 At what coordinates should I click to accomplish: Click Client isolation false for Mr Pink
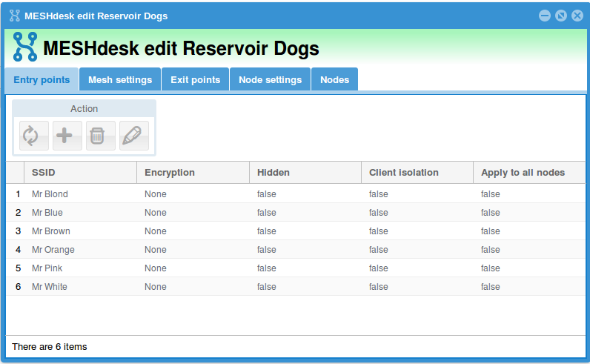coord(417,268)
